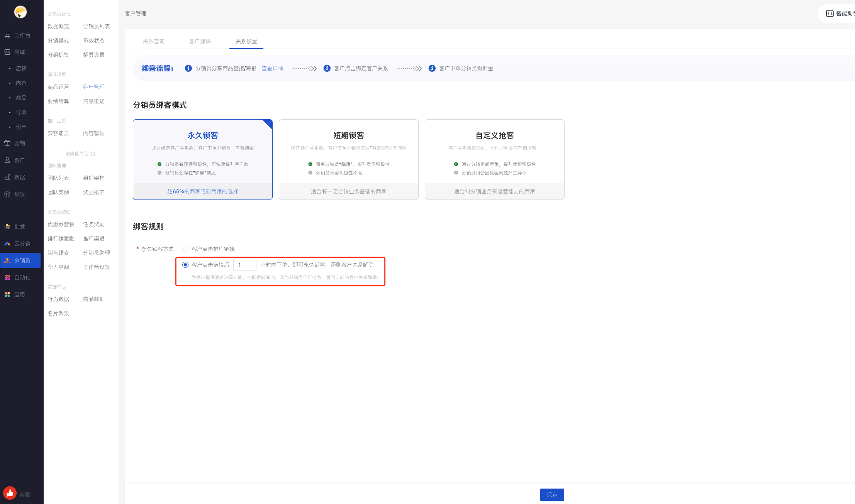This screenshot has height=504, width=855.
Task: Open 店铺 under the 商城 menu
Action: coord(21,68)
